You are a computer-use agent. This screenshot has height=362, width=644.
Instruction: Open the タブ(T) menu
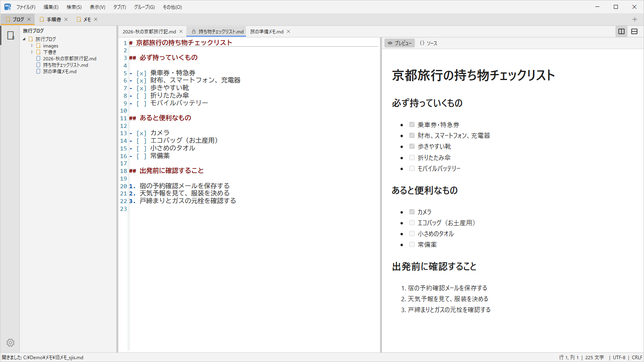pyautogui.click(x=120, y=7)
